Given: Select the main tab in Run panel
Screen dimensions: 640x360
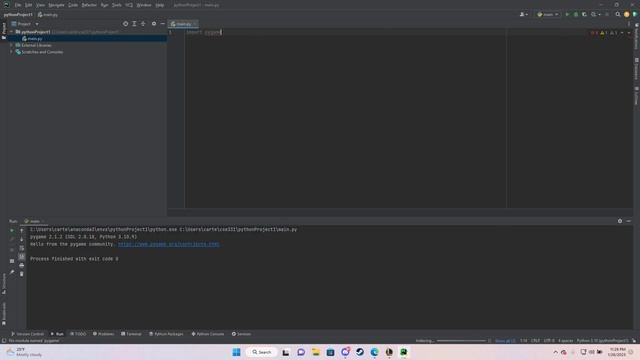Looking at the screenshot, I should pyautogui.click(x=33, y=221).
